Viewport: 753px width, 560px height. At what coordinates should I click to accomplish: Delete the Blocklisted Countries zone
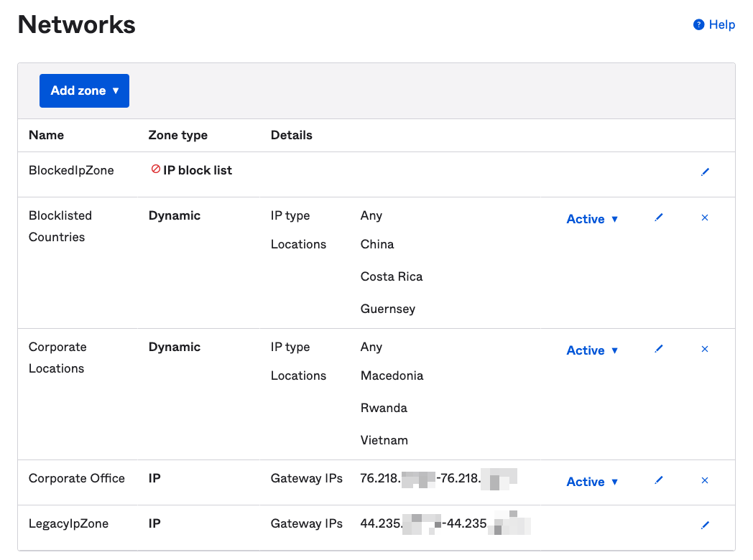click(x=704, y=218)
